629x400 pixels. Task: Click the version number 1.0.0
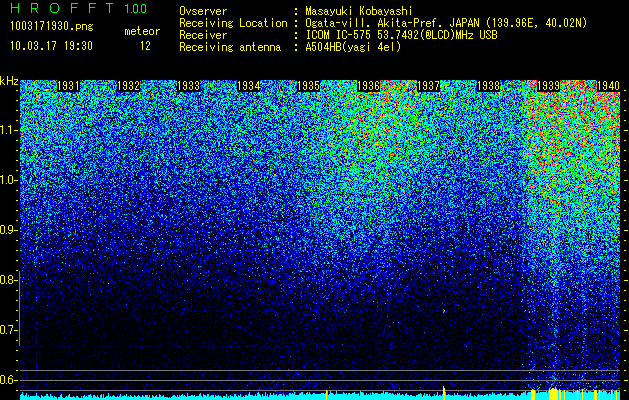point(136,9)
